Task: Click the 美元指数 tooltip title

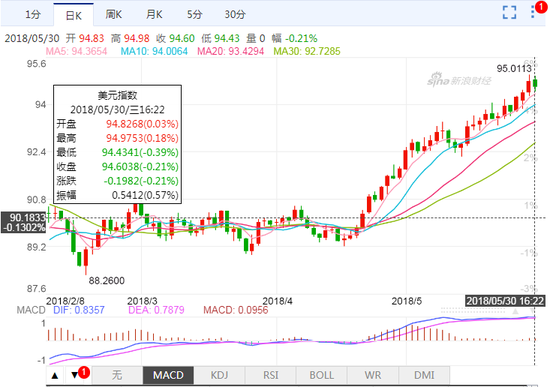Action: pyautogui.click(x=118, y=95)
